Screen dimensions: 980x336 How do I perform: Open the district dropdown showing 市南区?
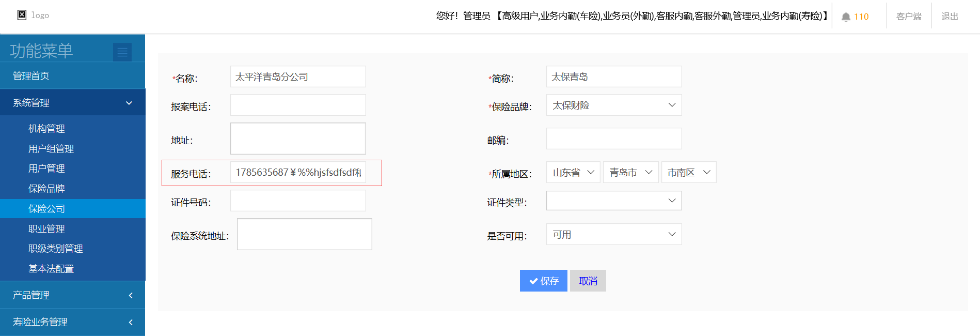689,172
